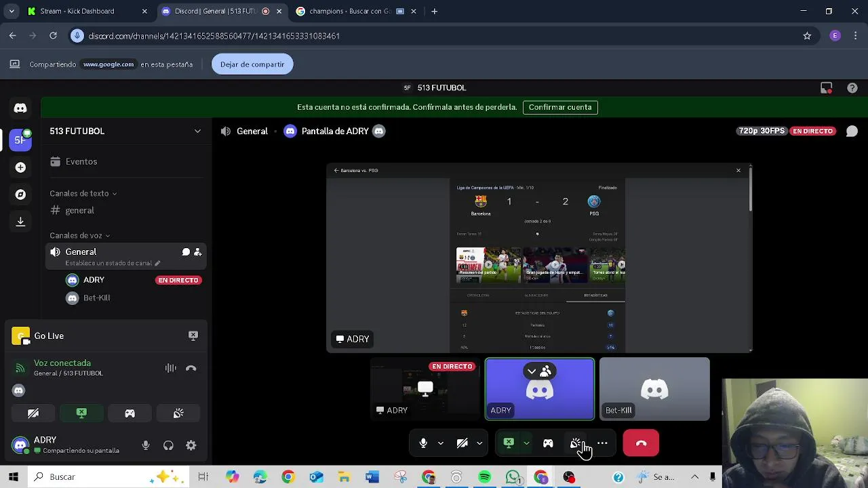This screenshot has width=868, height=488.
Task: Open soundboard in Voz conectada panel
Action: (x=178, y=413)
